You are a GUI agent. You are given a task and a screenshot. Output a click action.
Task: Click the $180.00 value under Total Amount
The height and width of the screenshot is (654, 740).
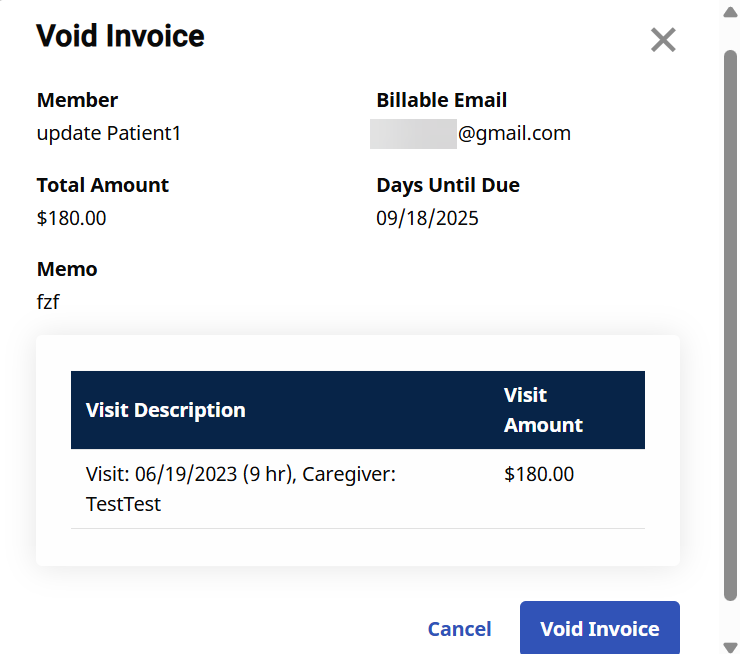pyautogui.click(x=71, y=218)
